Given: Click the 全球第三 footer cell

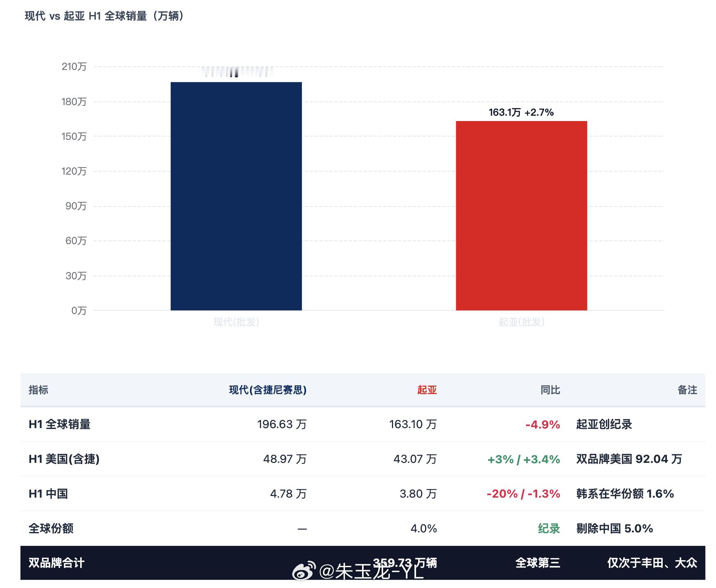Looking at the screenshot, I should (538, 563).
